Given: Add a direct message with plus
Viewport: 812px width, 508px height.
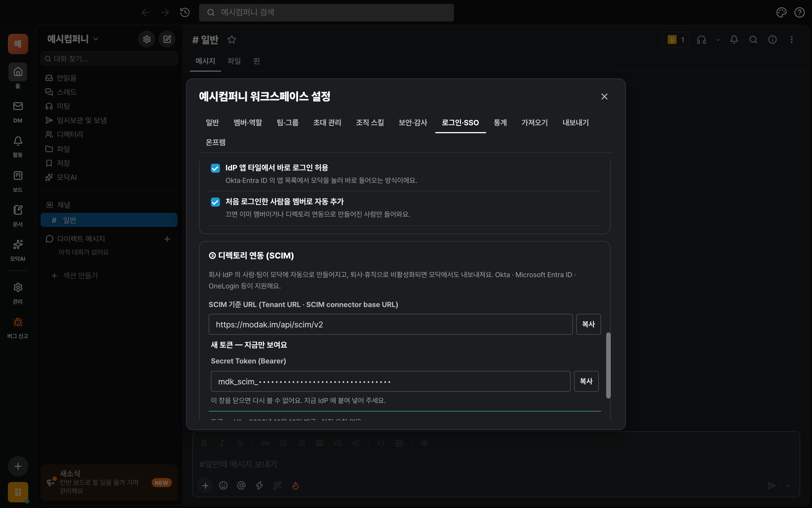Looking at the screenshot, I should tap(167, 239).
